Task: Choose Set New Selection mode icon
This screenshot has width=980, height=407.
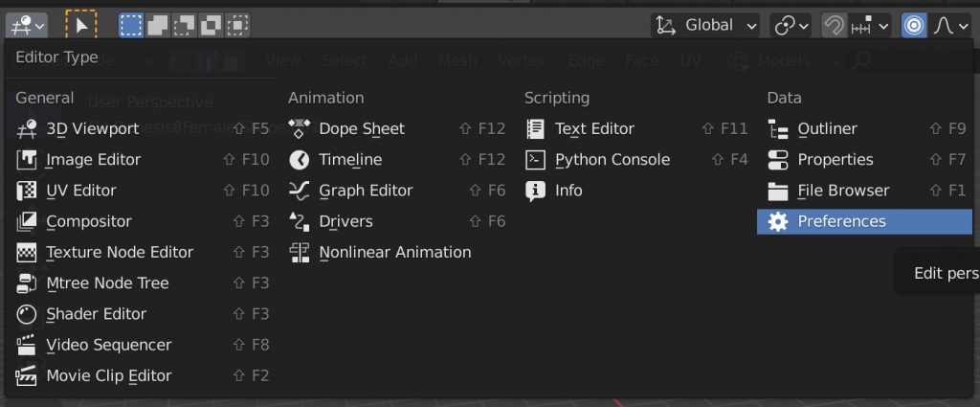Action: pos(131,26)
